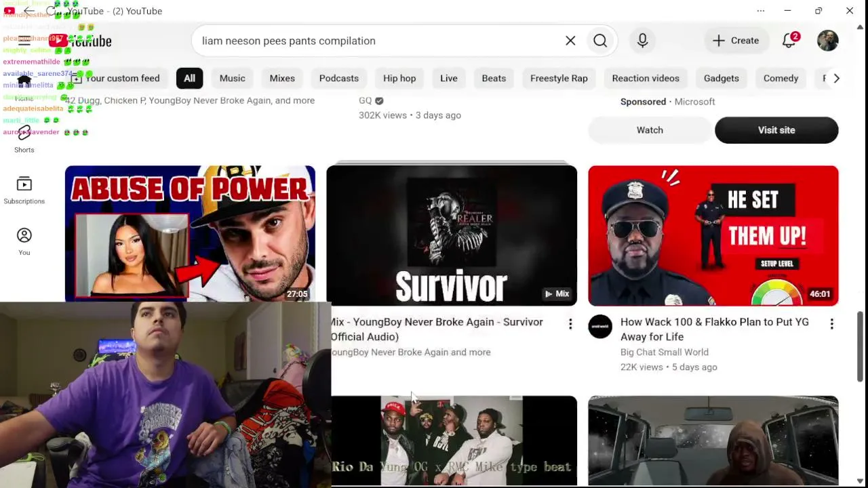Open the notifications bell
868x488 pixels.
click(789, 41)
